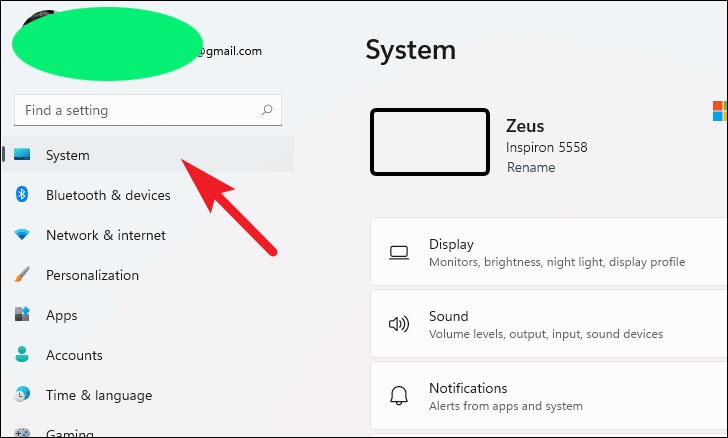Viewport: 728px width, 438px height.
Task: Click the Inspiron 5558 model text
Action: [546, 147]
